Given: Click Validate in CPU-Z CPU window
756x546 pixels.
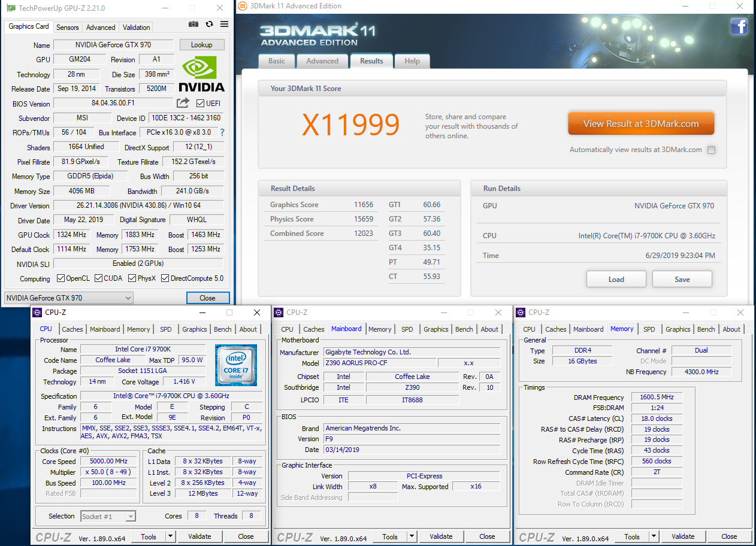Looking at the screenshot, I should pyautogui.click(x=199, y=536).
